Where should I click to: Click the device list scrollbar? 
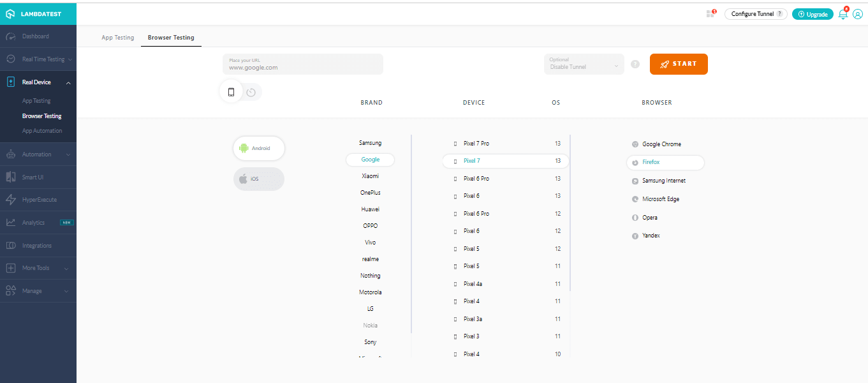click(570, 213)
